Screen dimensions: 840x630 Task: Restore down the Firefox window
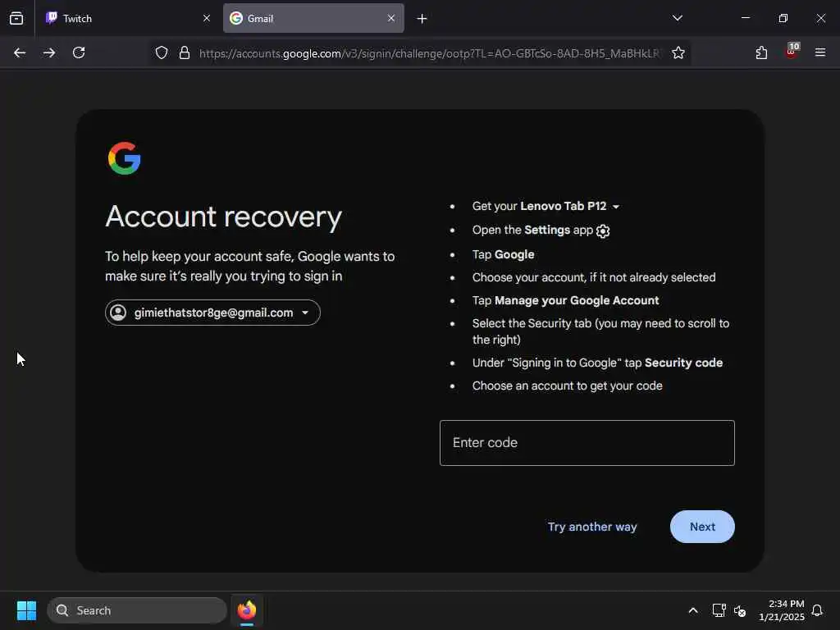point(783,18)
